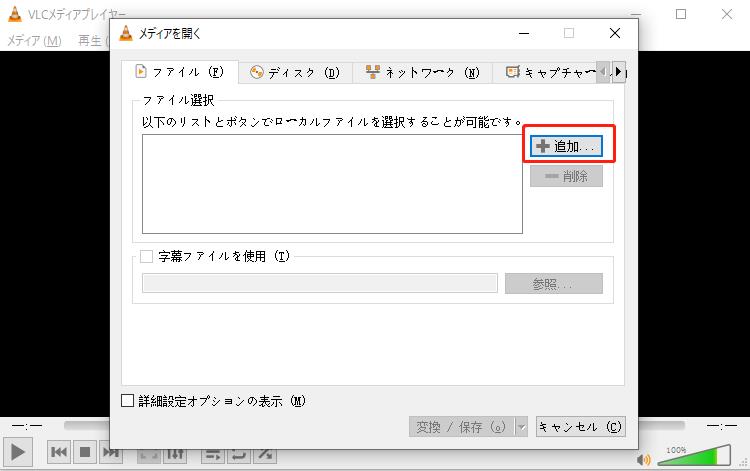750x471 pixels.
Task: Click the extended settings equalizer icon
Action: [x=175, y=454]
